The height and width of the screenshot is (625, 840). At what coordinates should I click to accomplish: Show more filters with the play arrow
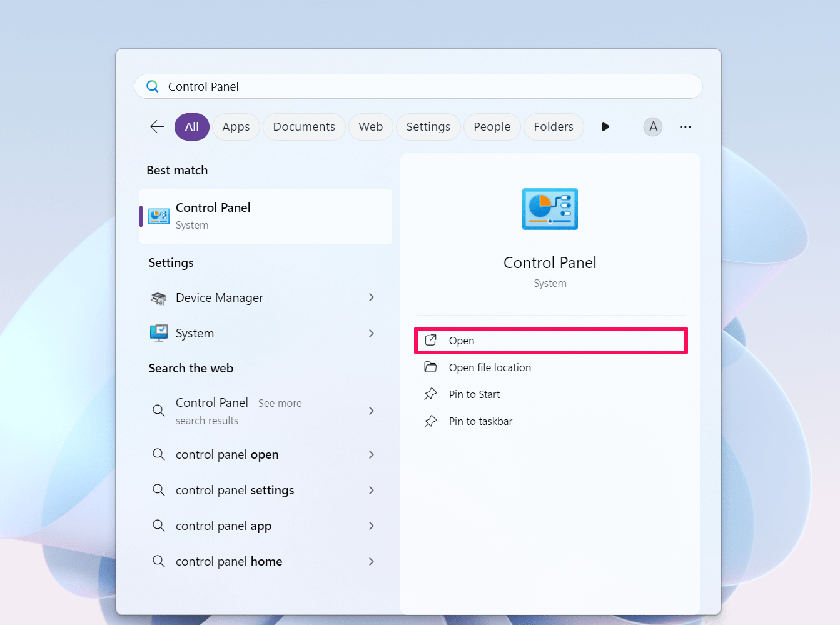[x=605, y=127]
